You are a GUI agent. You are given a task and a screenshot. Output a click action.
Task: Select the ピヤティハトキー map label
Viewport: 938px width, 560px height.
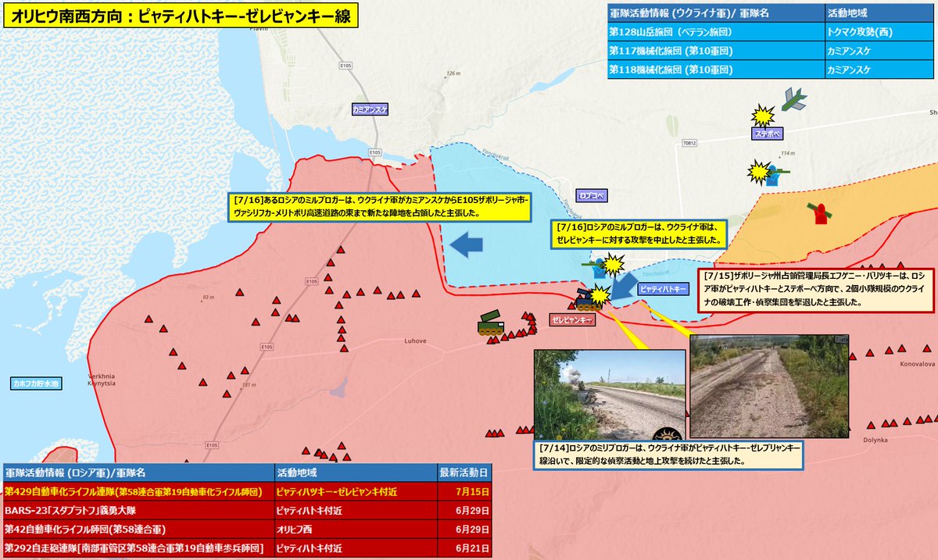663,289
